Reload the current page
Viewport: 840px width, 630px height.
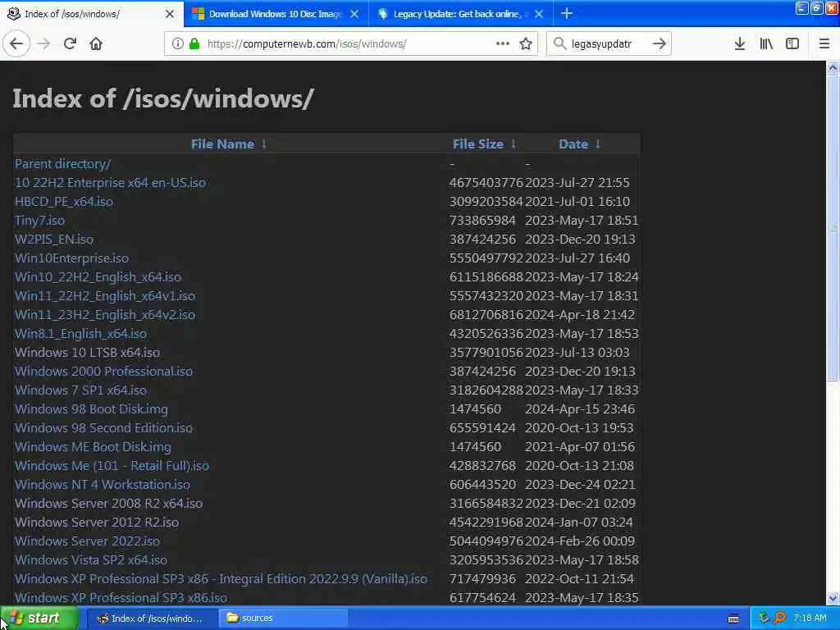click(70, 44)
